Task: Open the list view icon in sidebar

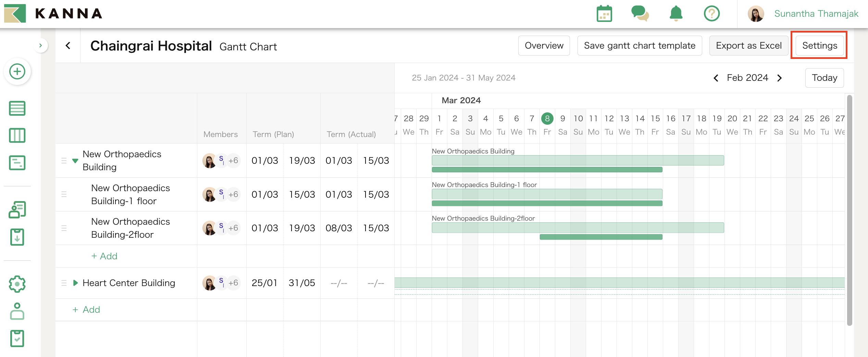Action: (x=17, y=109)
